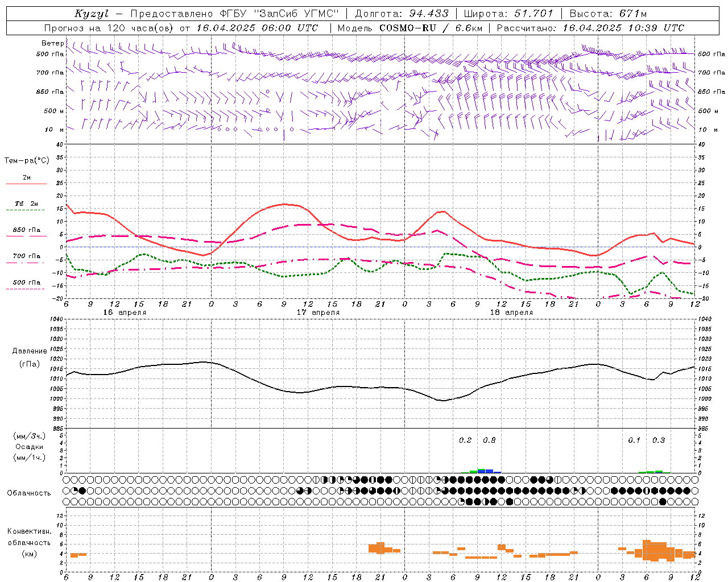The image size is (728, 582).
Task: Select the "Широта: 51.701" header field
Action: [508, 14]
